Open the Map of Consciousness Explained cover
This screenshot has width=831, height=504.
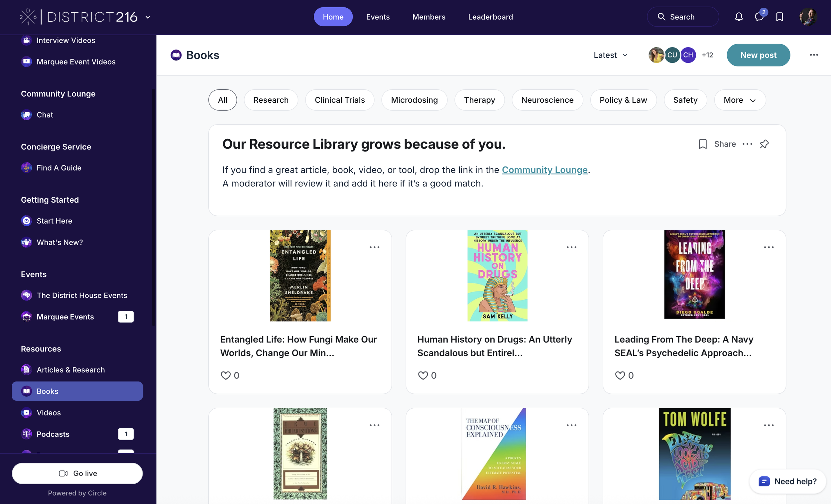pos(493,454)
